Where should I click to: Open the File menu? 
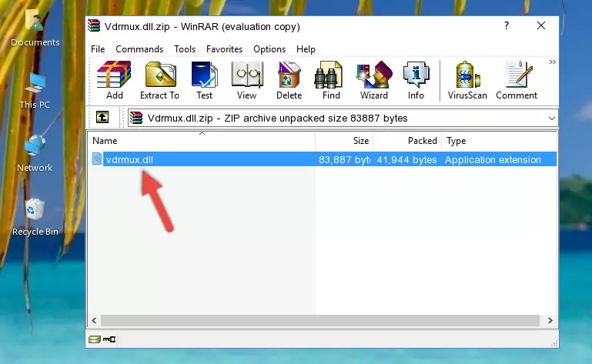98,49
